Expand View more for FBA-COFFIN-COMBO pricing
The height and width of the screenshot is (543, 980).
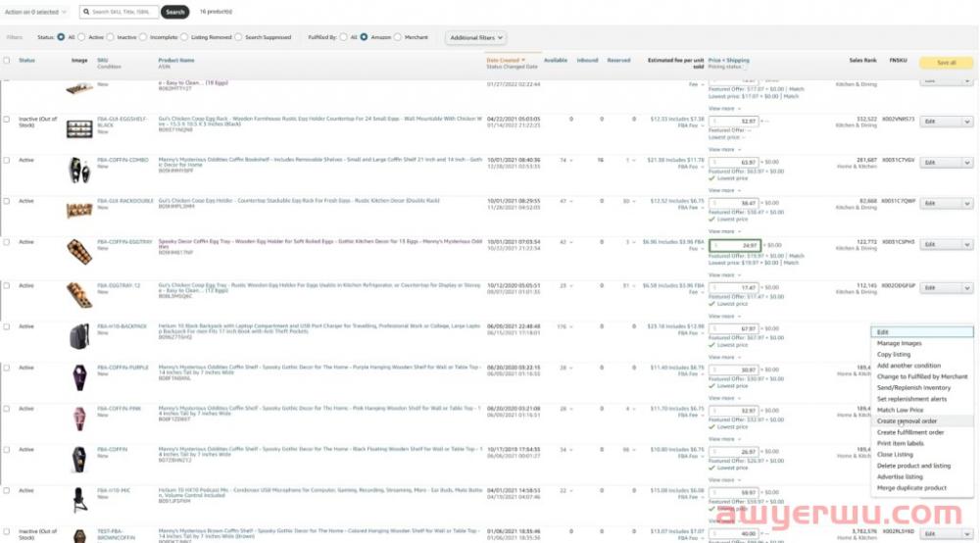(724, 190)
